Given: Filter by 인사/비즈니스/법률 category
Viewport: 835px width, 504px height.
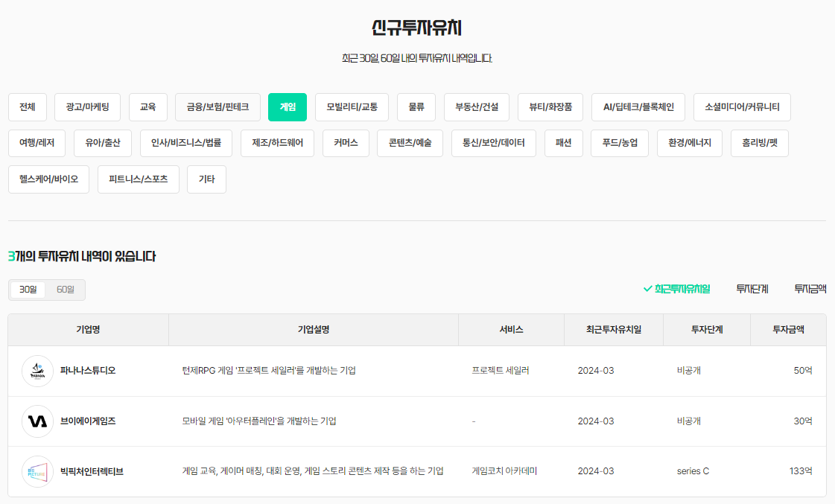Looking at the screenshot, I should coord(186,143).
